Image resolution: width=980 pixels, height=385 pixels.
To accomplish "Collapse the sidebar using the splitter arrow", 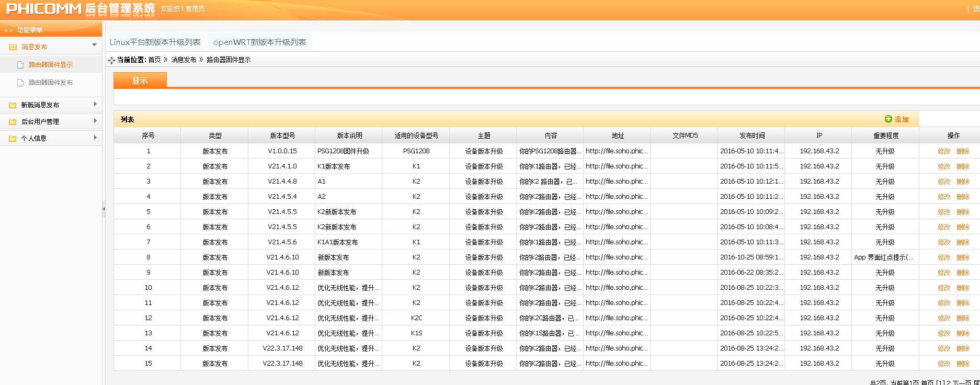I will click(x=104, y=209).
